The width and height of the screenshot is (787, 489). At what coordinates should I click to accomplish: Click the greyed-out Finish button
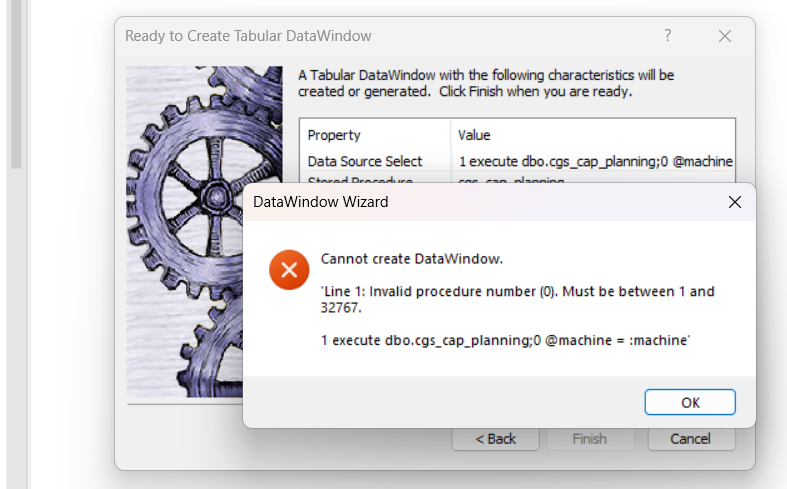(590, 439)
